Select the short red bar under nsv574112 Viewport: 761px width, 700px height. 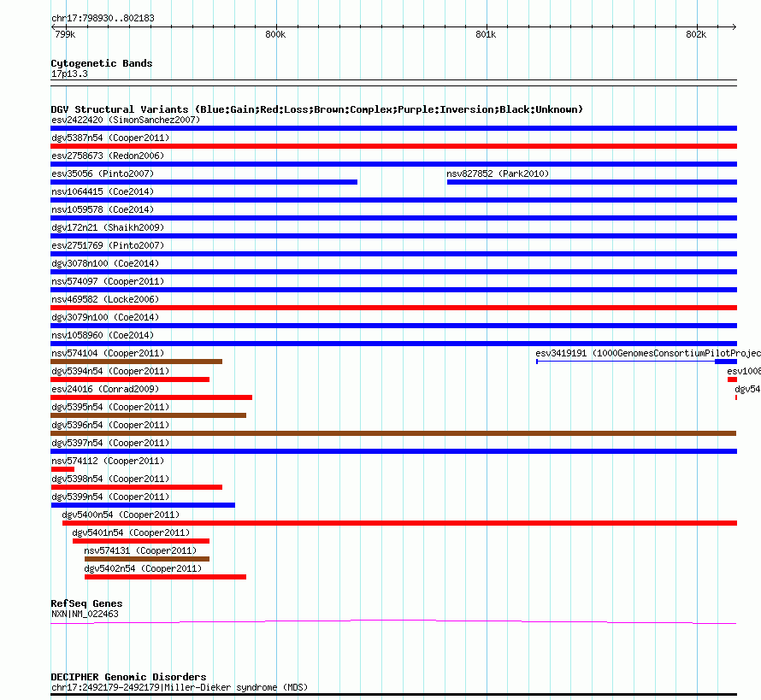pyautogui.click(x=62, y=469)
